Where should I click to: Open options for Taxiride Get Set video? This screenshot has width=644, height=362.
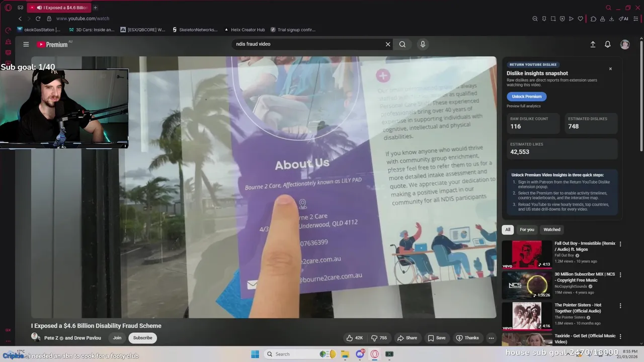(x=620, y=336)
